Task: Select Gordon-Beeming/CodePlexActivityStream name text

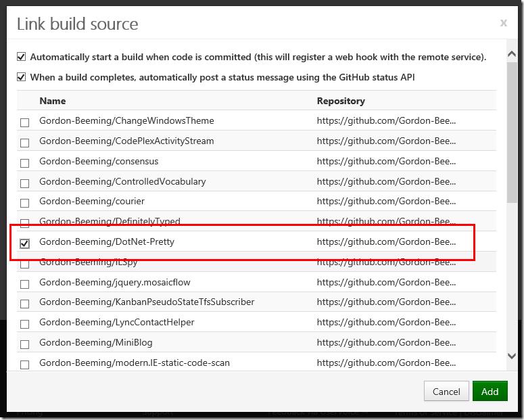Action: [x=126, y=141]
